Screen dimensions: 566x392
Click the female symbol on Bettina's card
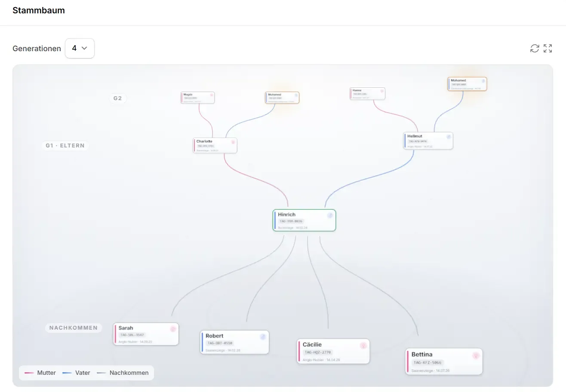(x=476, y=355)
